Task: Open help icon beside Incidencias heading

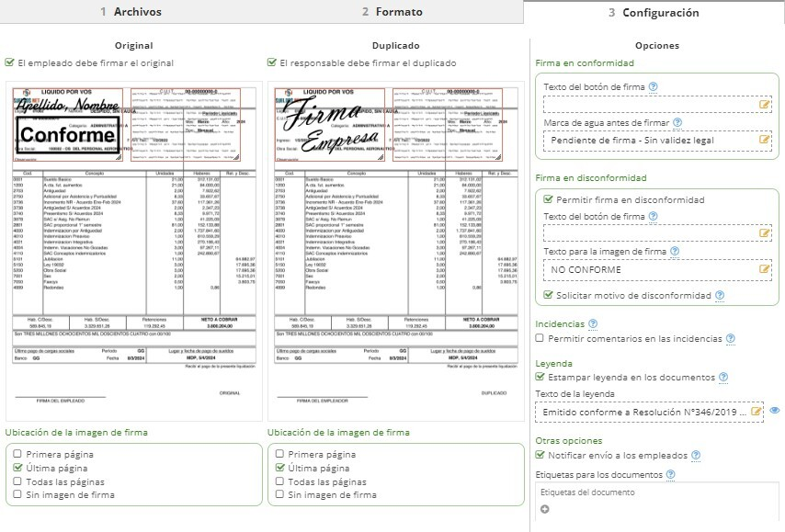Action: 593,323
